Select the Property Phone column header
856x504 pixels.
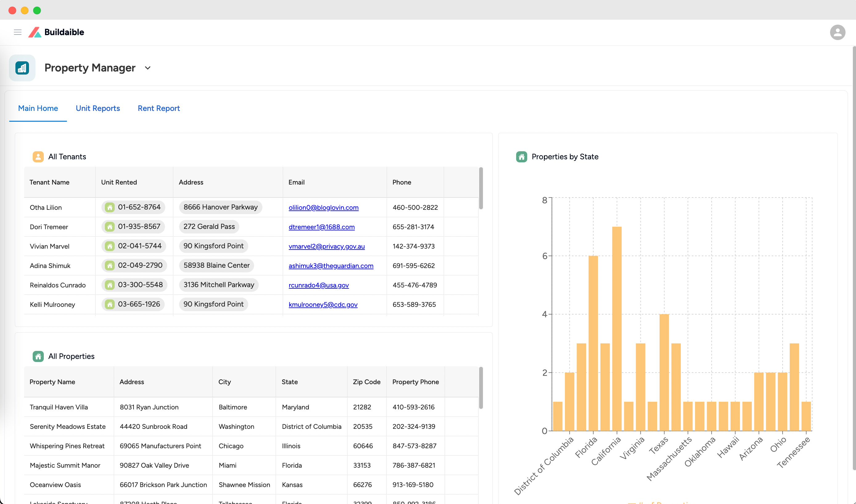point(415,382)
